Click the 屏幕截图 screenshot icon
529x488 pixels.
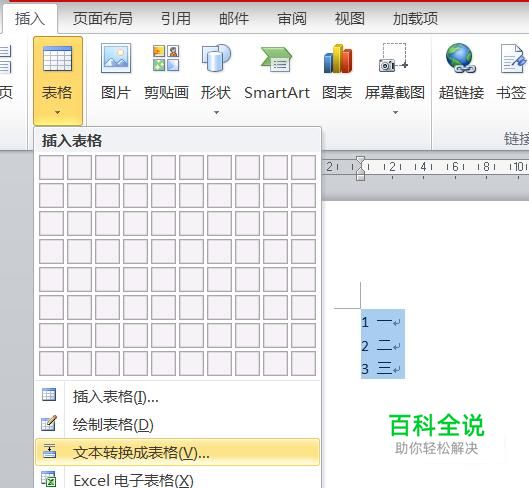coord(394,57)
